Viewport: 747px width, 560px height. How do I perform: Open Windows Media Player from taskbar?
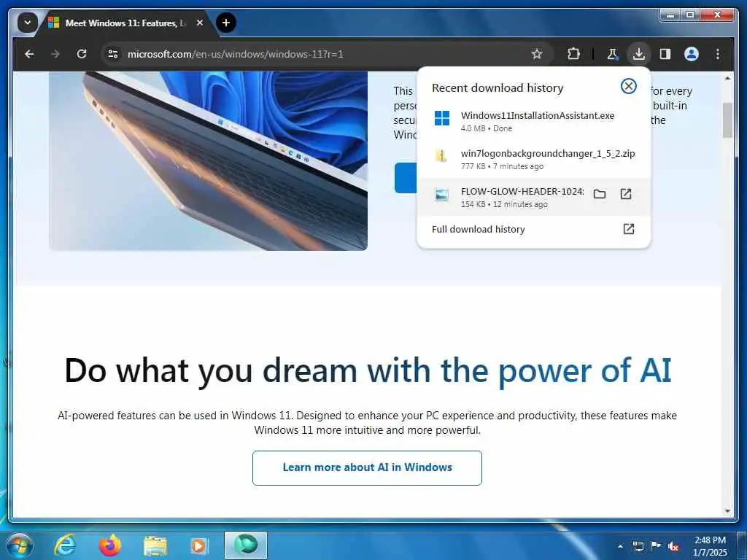[198, 545]
